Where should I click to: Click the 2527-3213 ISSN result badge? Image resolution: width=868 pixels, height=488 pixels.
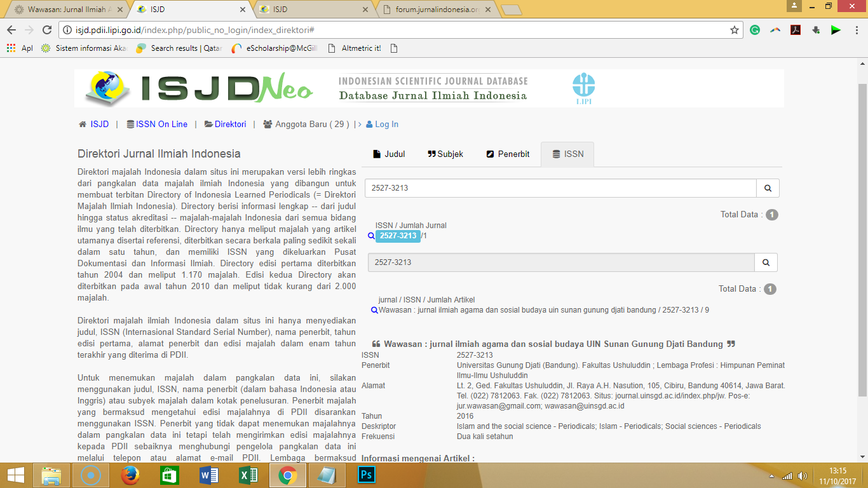(x=398, y=236)
